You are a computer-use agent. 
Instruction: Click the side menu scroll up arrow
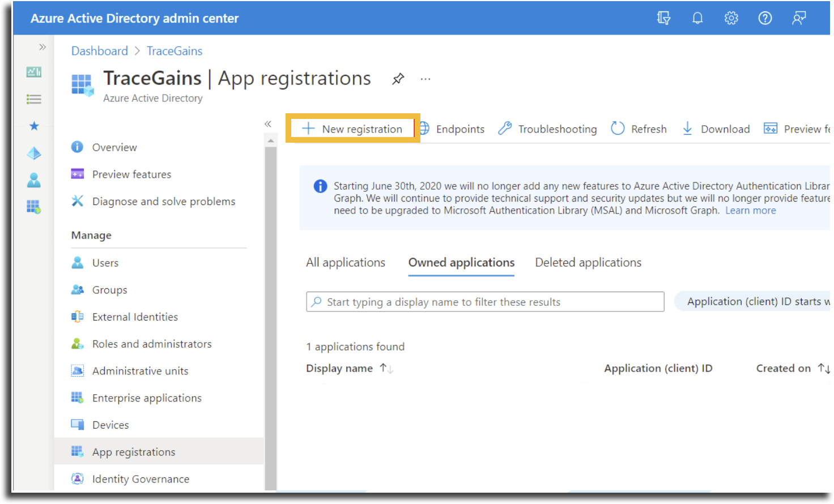point(270,140)
